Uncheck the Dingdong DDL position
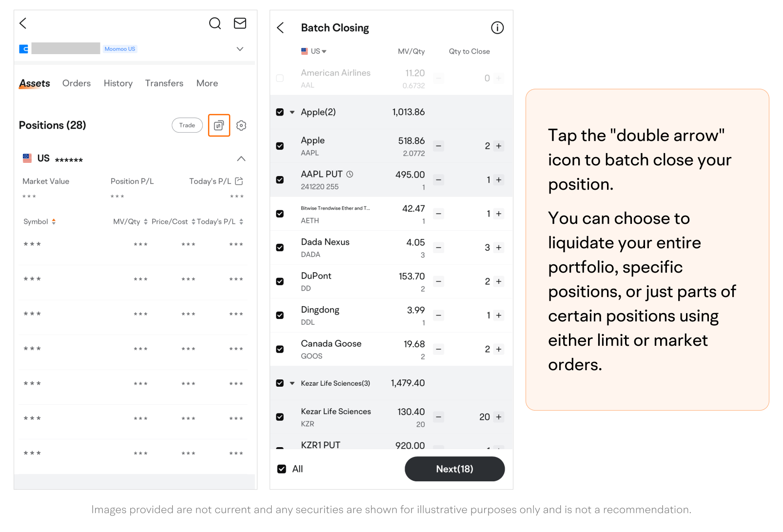 (280, 315)
